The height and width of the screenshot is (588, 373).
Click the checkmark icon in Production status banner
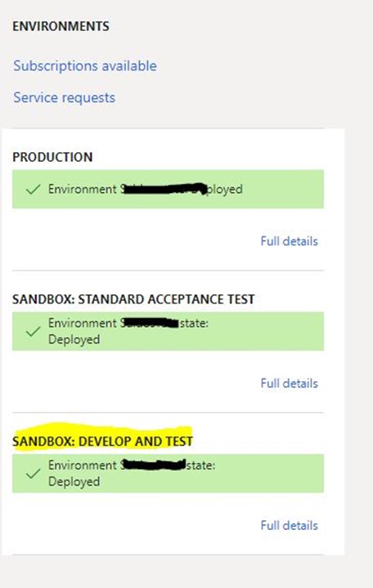point(33,190)
